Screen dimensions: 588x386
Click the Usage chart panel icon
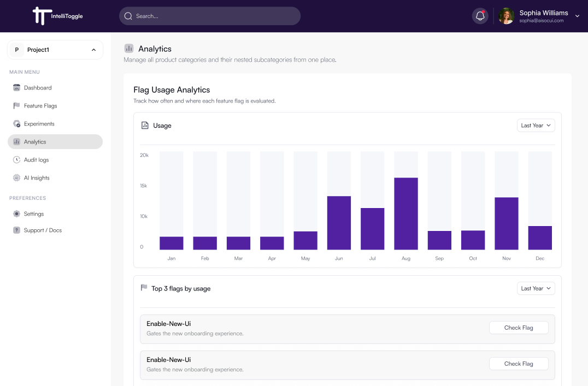pyautogui.click(x=143, y=125)
